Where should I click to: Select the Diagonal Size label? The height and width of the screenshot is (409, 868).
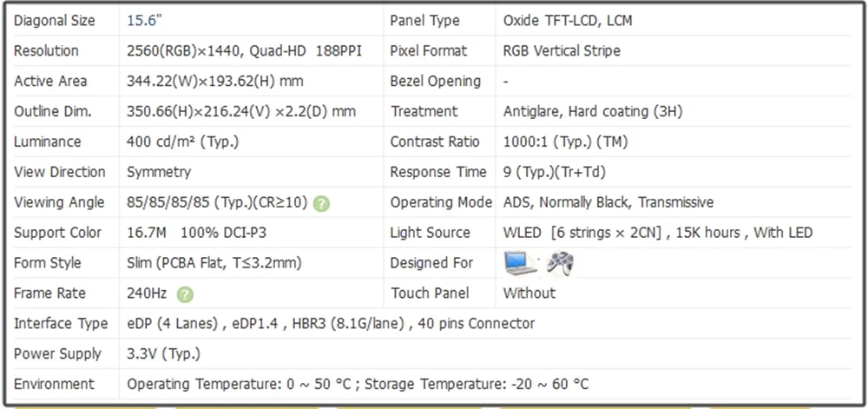[x=55, y=20]
